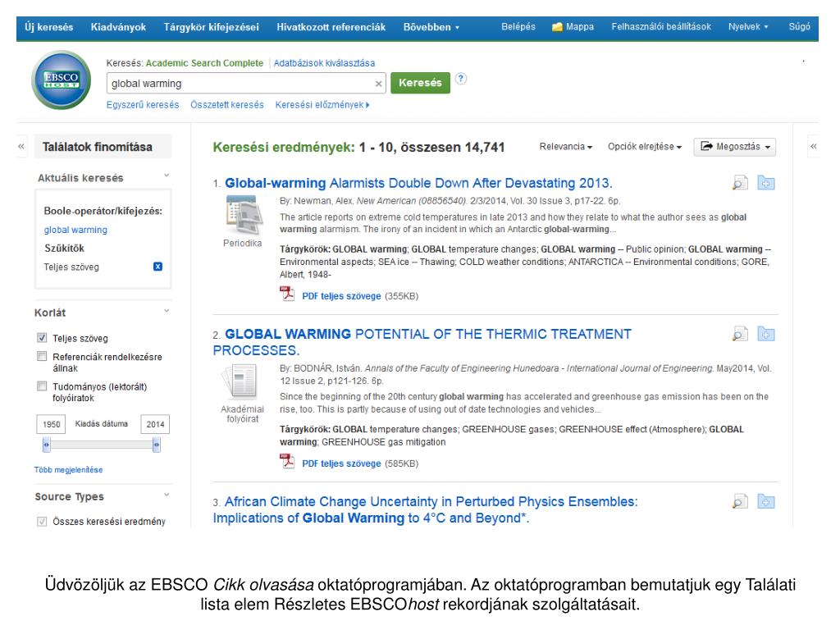Click the Academic Search Complete database name

(x=204, y=63)
